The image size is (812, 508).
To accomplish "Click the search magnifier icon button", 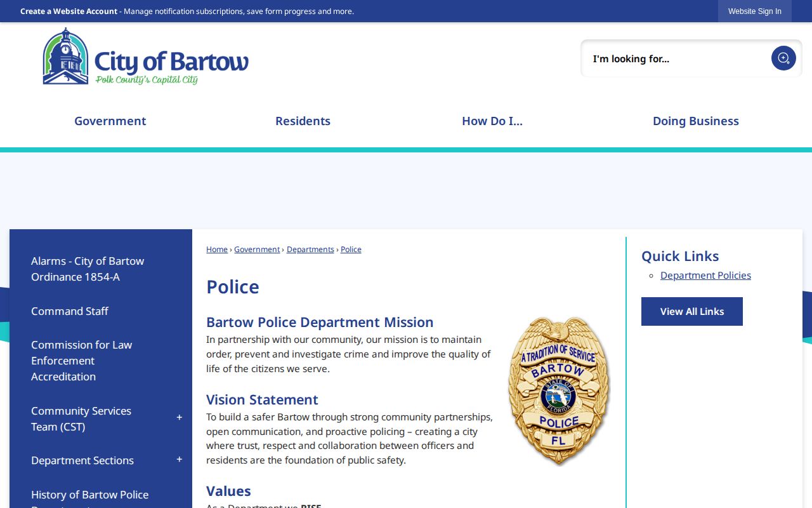I will [x=783, y=58].
